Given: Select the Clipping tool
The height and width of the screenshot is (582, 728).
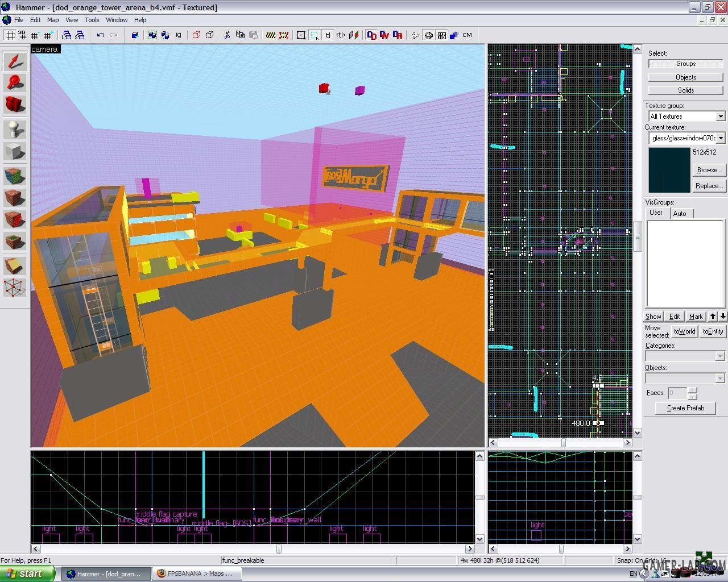Looking at the screenshot, I should click(x=15, y=265).
